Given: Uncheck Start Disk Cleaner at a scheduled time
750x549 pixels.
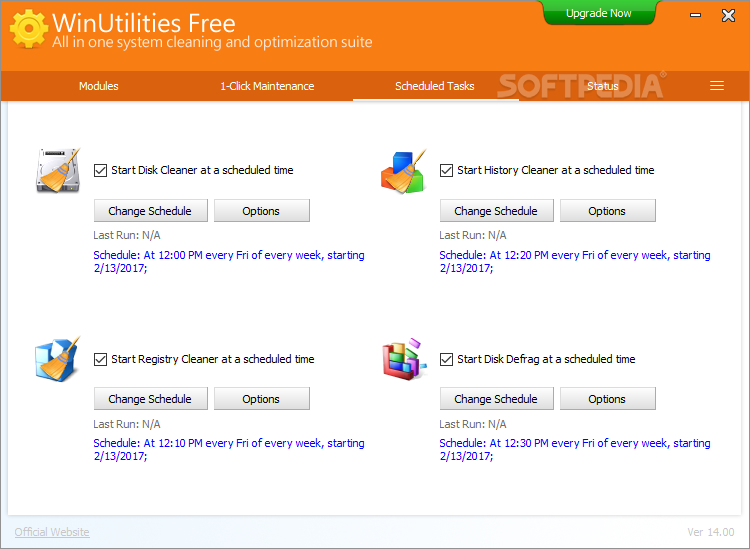Looking at the screenshot, I should tap(100, 170).
